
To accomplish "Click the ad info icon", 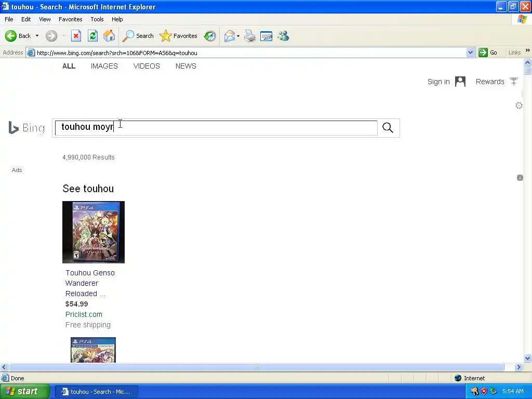I will click(x=520, y=178).
